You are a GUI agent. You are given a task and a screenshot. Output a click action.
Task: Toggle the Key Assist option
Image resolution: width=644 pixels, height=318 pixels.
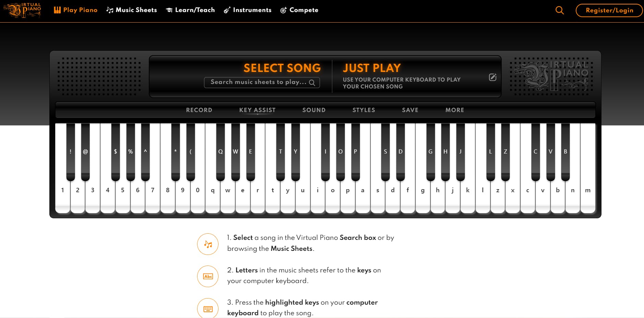point(257,110)
